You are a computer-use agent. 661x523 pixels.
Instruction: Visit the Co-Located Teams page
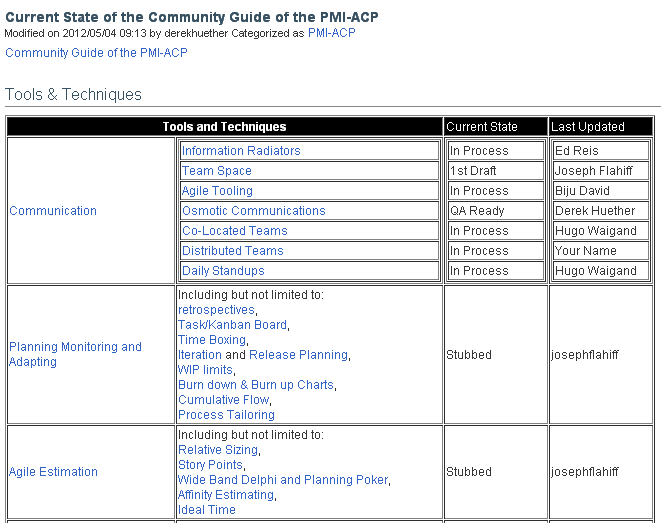(x=234, y=231)
